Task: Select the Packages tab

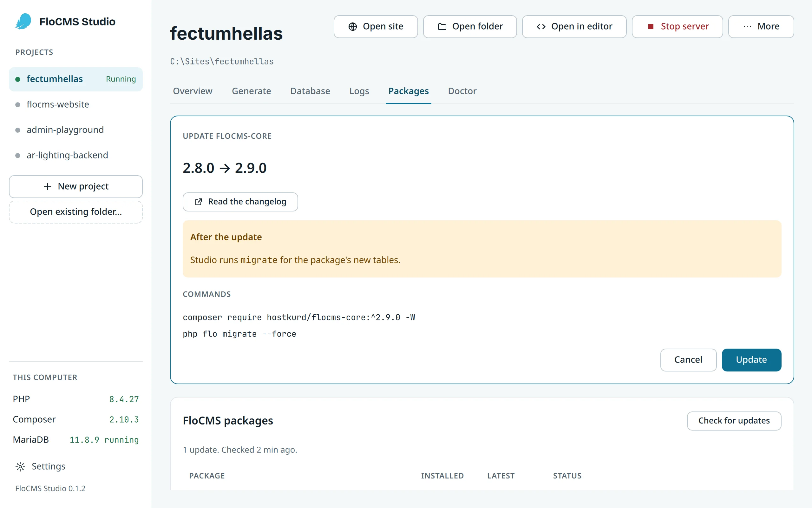Action: pyautogui.click(x=408, y=91)
